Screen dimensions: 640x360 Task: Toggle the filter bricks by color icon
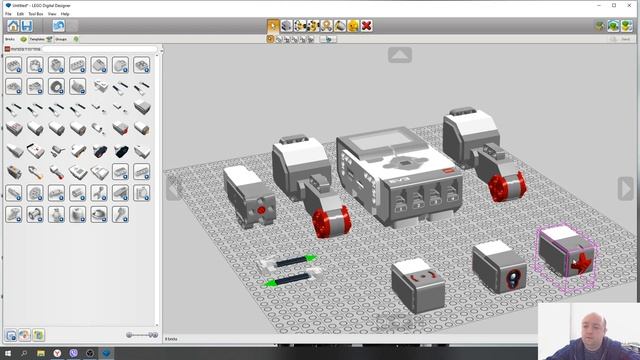coord(24,336)
